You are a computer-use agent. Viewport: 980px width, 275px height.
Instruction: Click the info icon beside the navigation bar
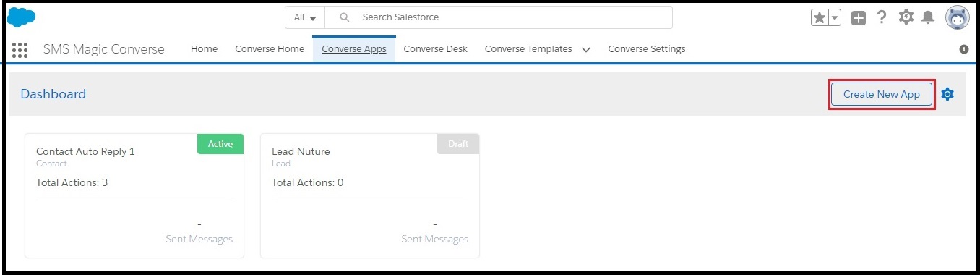pyautogui.click(x=963, y=49)
